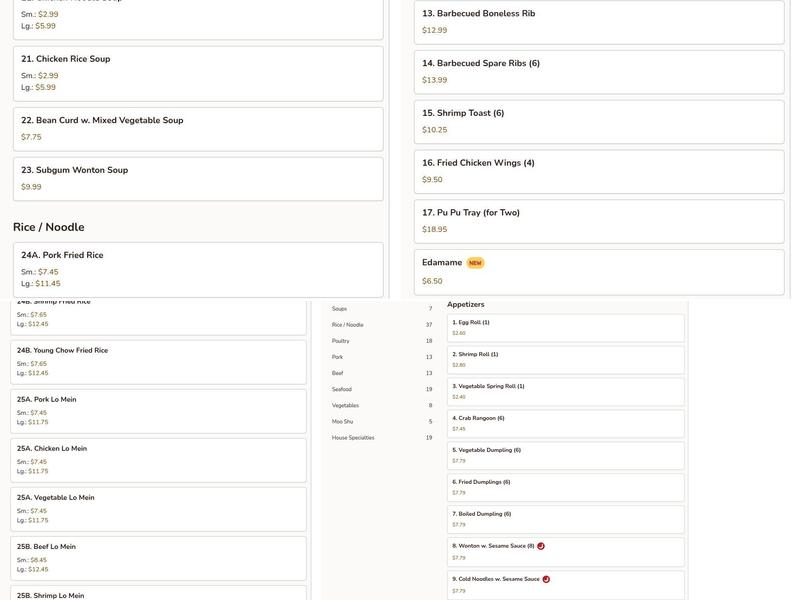800x600 pixels.
Task: Select 21. Chicken Rice Soup item
Action: [x=197, y=73]
